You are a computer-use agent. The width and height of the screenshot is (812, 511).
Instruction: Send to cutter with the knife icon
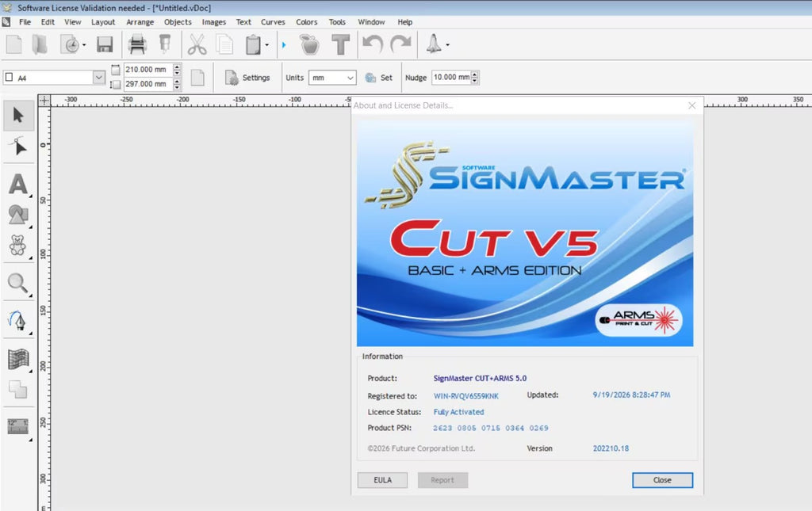click(165, 44)
